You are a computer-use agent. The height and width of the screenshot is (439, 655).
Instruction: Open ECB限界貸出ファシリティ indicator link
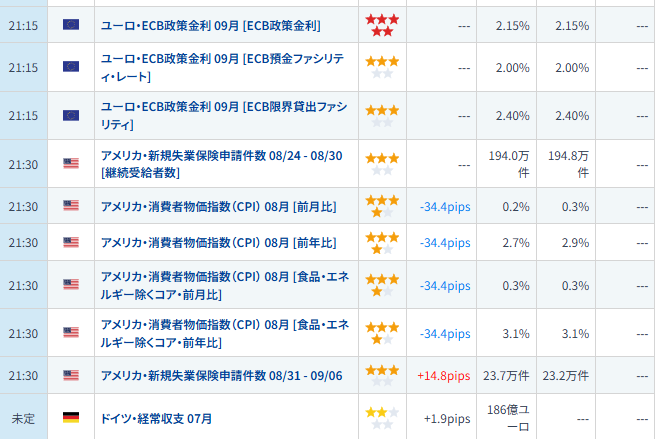[225, 115]
